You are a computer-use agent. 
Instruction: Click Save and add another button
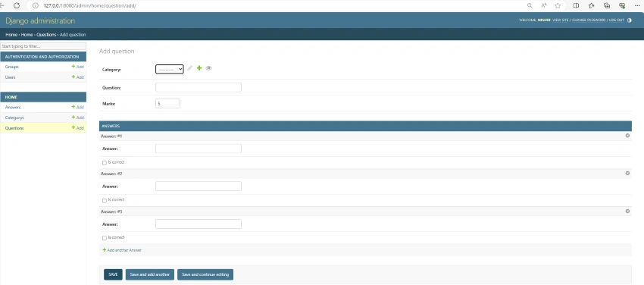coord(150,274)
